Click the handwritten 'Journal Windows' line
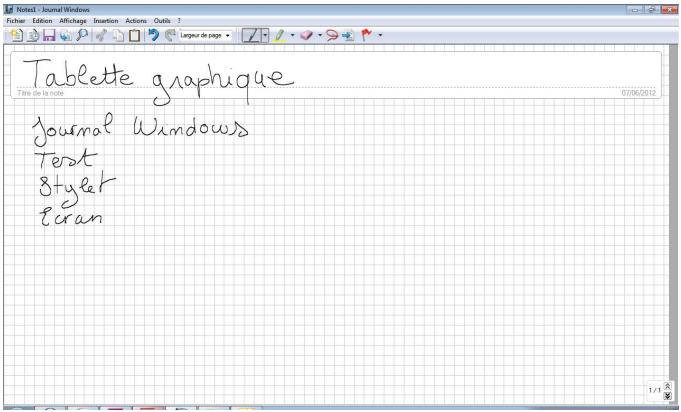This screenshot has height=412, width=681. pyautogui.click(x=141, y=129)
